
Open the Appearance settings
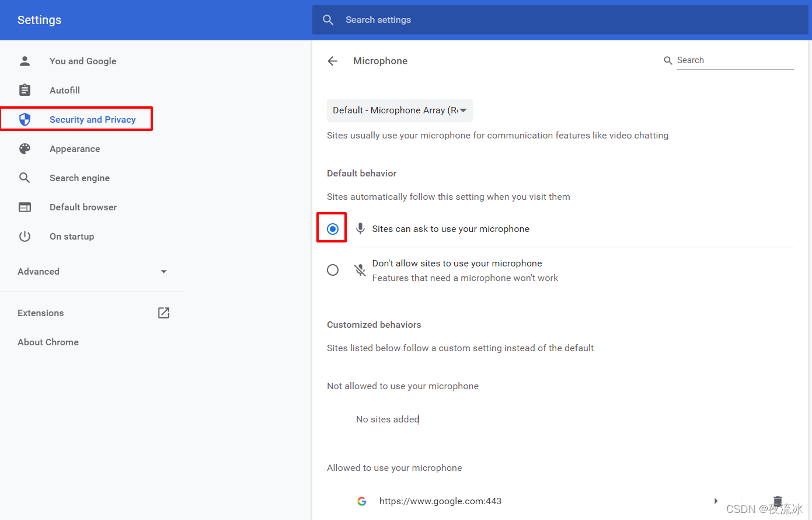coord(75,148)
